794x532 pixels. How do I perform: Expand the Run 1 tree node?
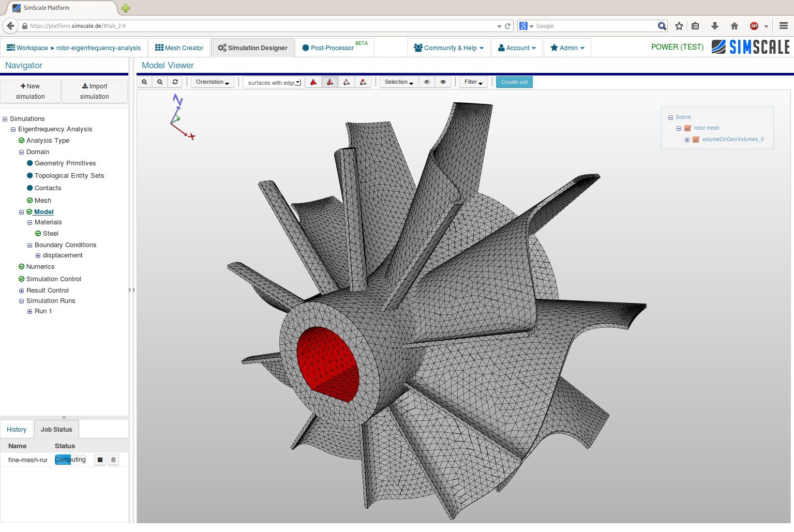(29, 311)
